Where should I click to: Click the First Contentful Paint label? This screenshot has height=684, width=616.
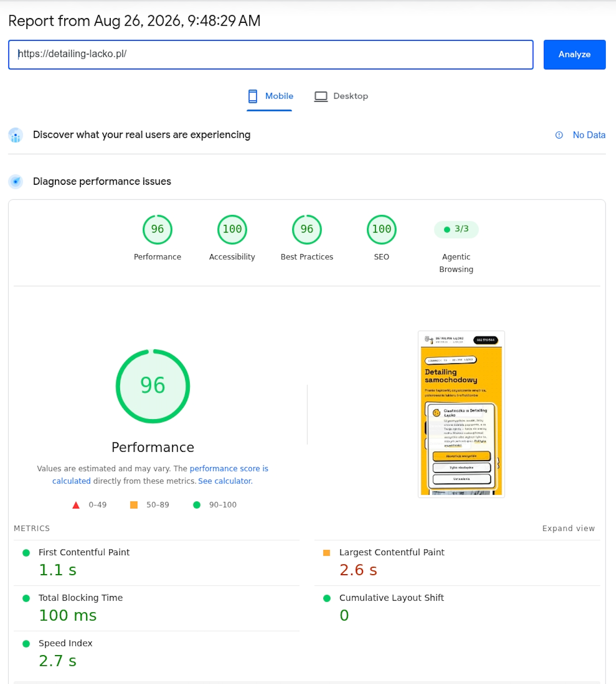coord(84,552)
